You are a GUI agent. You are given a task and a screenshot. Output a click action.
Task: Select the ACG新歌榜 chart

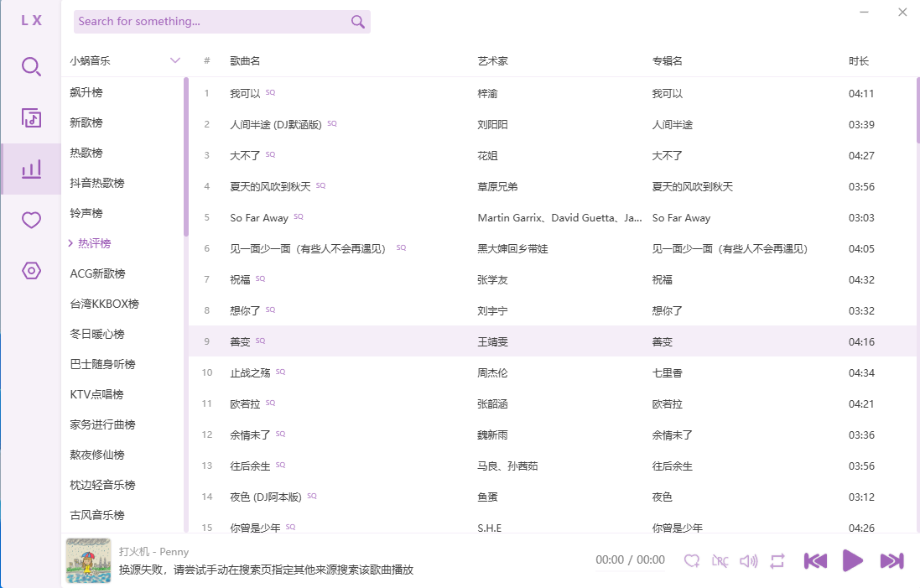97,273
